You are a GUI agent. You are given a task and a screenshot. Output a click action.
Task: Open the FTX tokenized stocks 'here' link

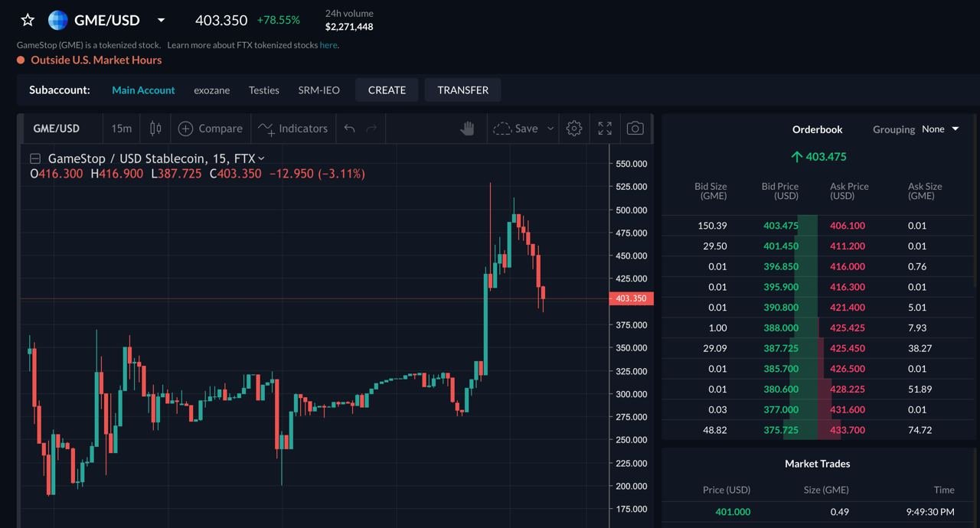point(328,45)
